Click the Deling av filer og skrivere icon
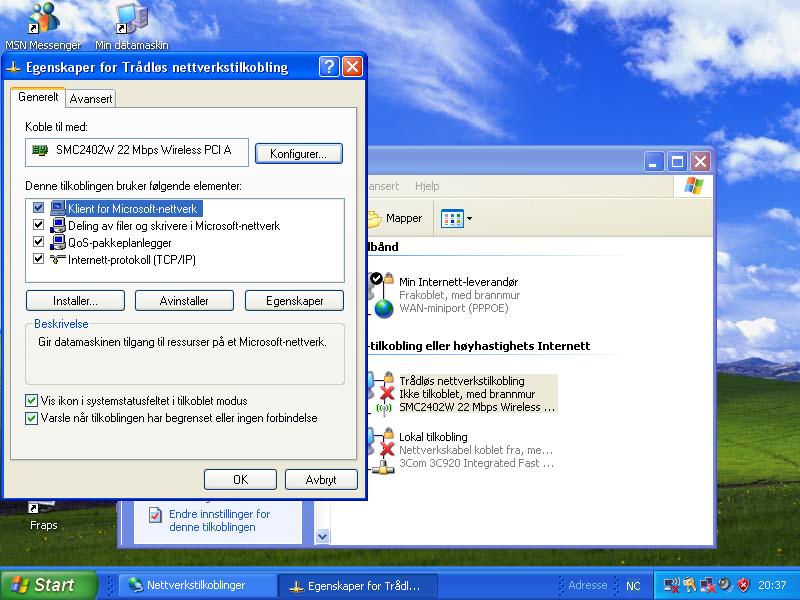 pyautogui.click(x=58, y=225)
